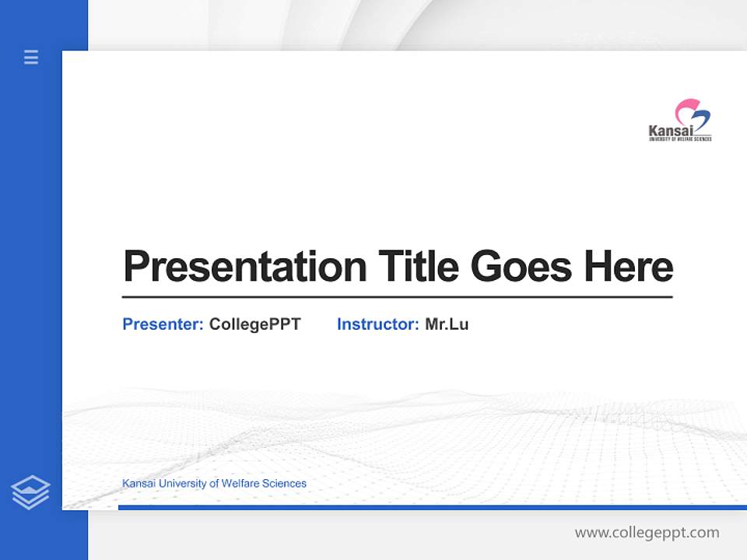Click the 'Instructor:' label
The width and height of the screenshot is (747, 560).
click(x=378, y=324)
